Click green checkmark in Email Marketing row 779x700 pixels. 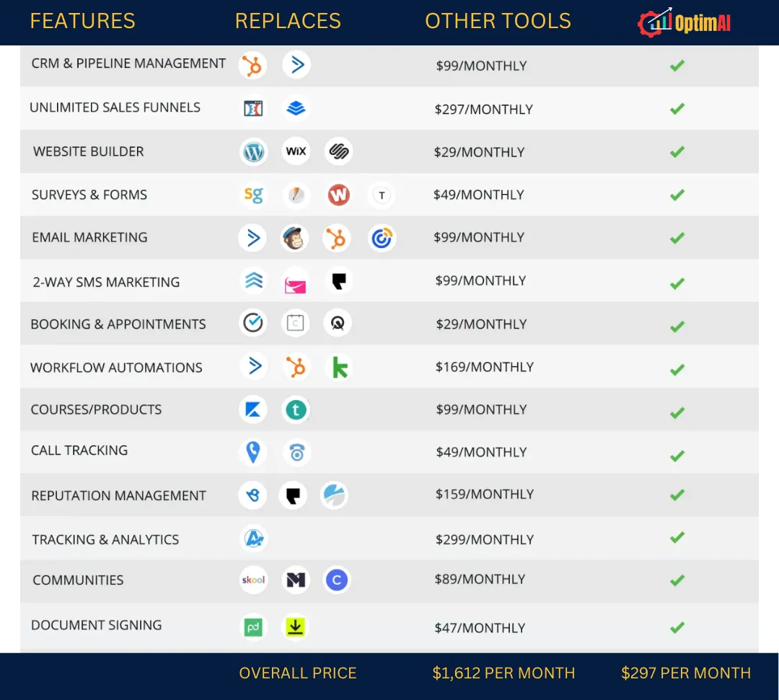tap(677, 239)
